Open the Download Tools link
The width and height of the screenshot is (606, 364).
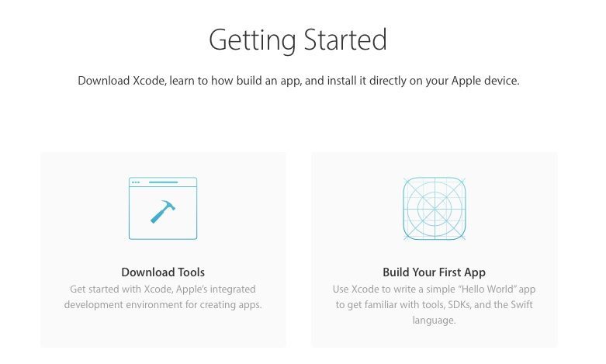pos(163,272)
